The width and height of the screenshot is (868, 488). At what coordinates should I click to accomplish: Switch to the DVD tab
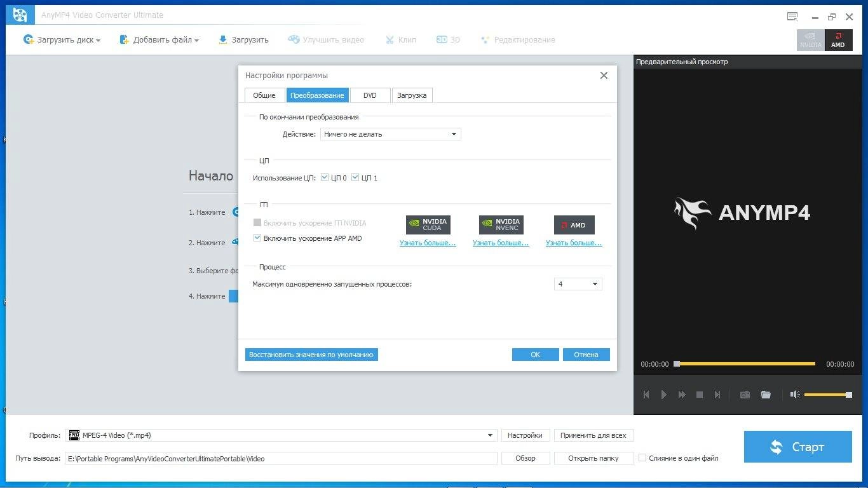point(370,95)
